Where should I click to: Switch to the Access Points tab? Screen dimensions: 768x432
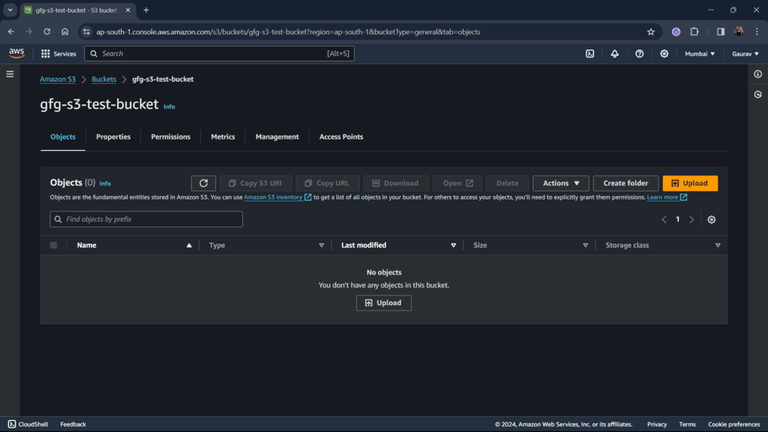pyautogui.click(x=341, y=137)
